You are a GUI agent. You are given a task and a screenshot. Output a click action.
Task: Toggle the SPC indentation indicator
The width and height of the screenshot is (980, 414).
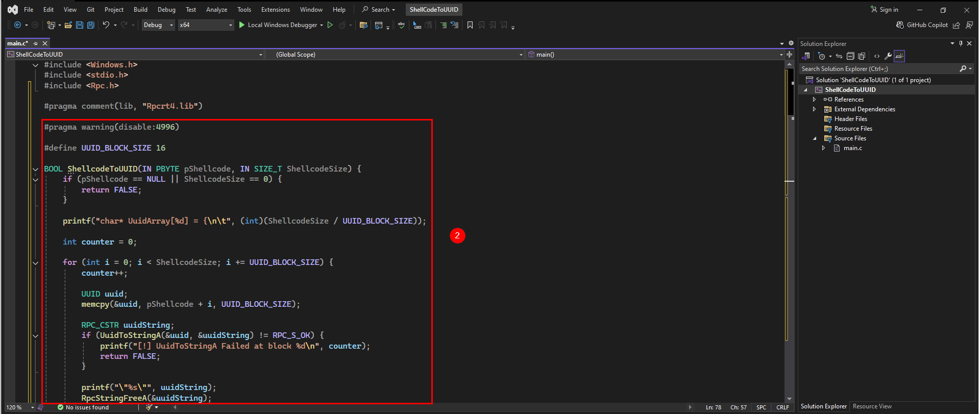tap(761, 407)
